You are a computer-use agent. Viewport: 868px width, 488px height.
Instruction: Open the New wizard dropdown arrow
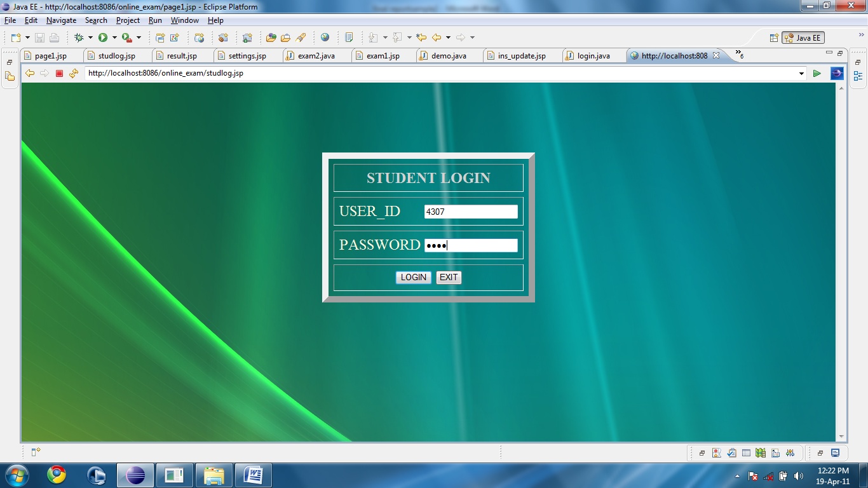pyautogui.click(x=27, y=37)
